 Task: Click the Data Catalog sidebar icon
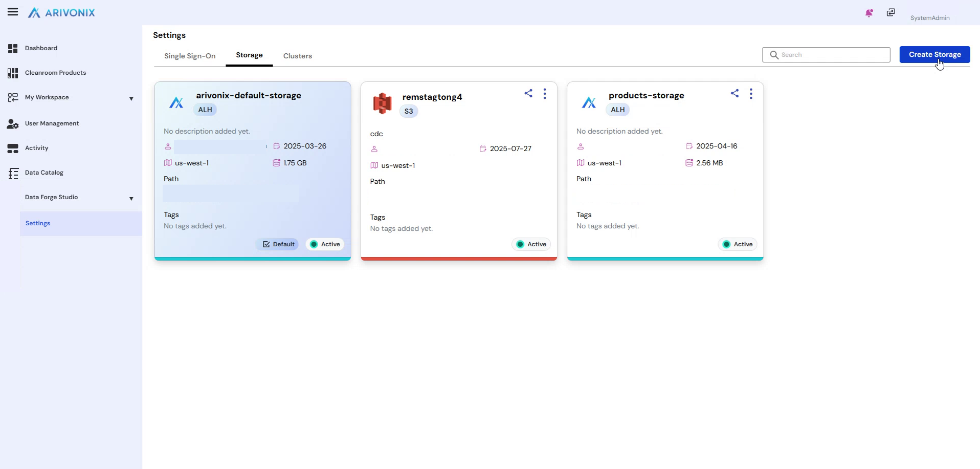13,173
